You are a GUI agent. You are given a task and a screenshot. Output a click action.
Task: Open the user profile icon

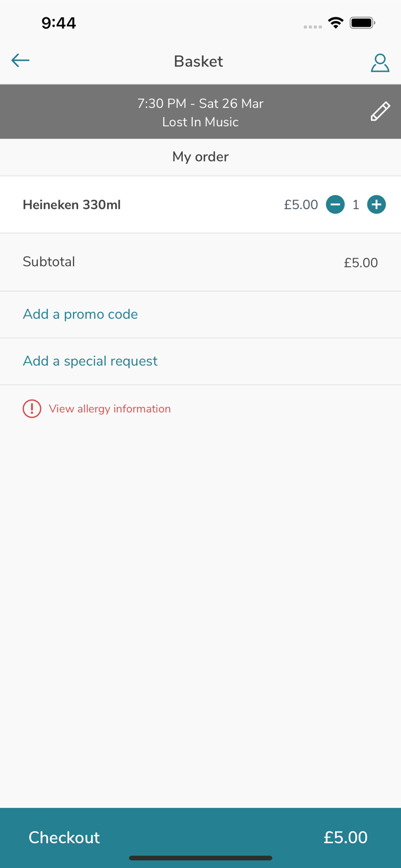[380, 62]
